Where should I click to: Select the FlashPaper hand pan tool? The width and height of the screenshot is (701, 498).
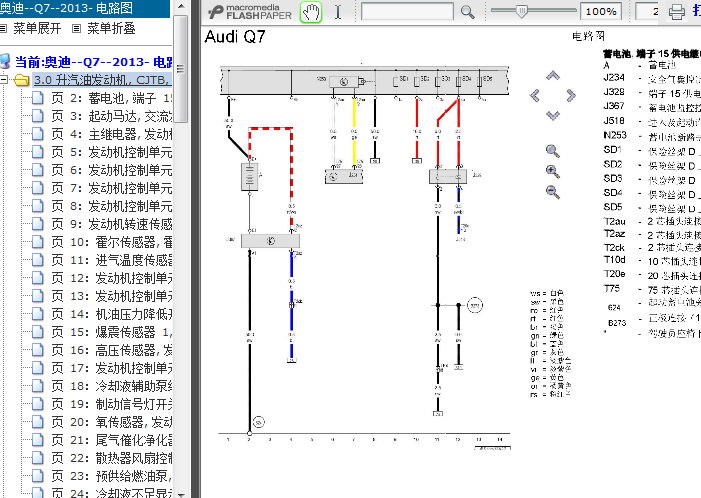click(x=311, y=12)
